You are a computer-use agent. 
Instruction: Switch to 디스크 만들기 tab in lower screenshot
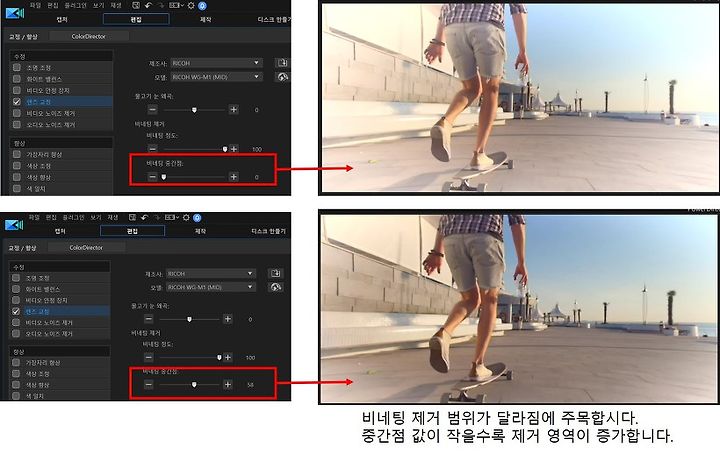pos(268,231)
